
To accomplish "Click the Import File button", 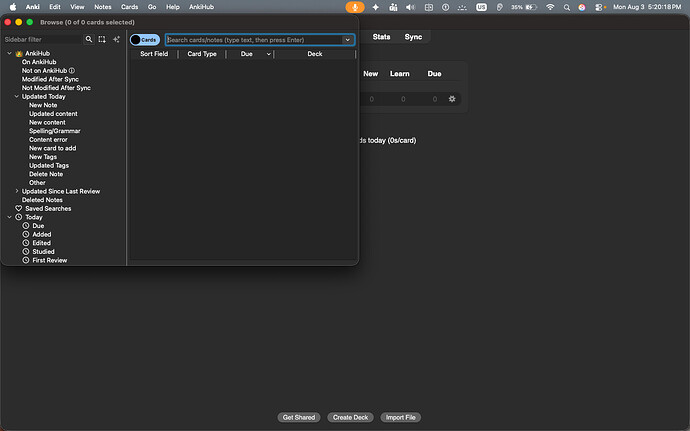I will 400,417.
